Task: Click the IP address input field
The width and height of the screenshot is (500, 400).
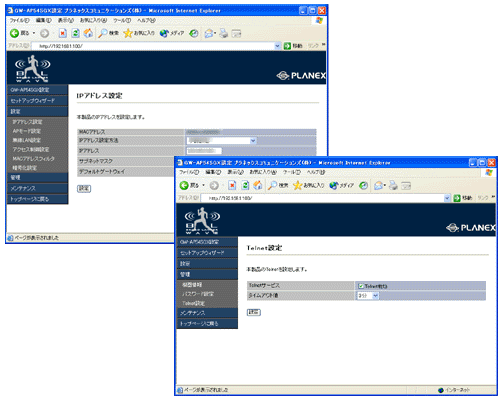Action: (204, 151)
